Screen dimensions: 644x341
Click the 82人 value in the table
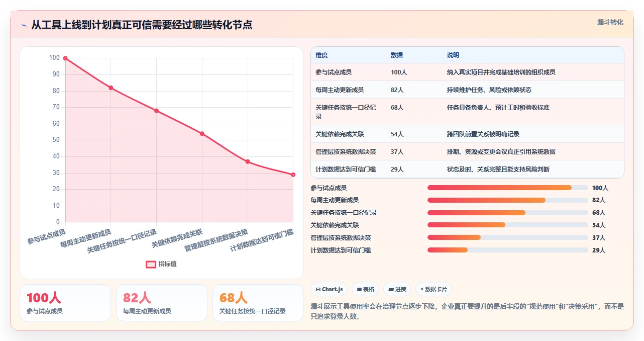[x=397, y=90]
